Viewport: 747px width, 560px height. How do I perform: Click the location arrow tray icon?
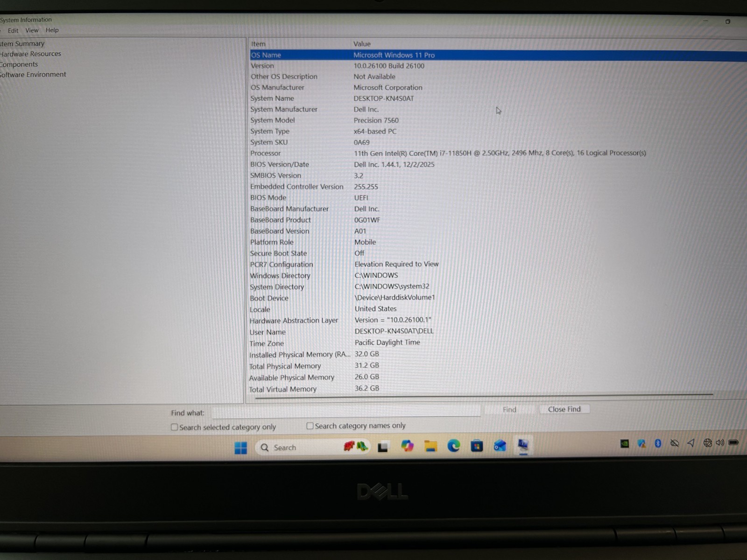coord(691,443)
